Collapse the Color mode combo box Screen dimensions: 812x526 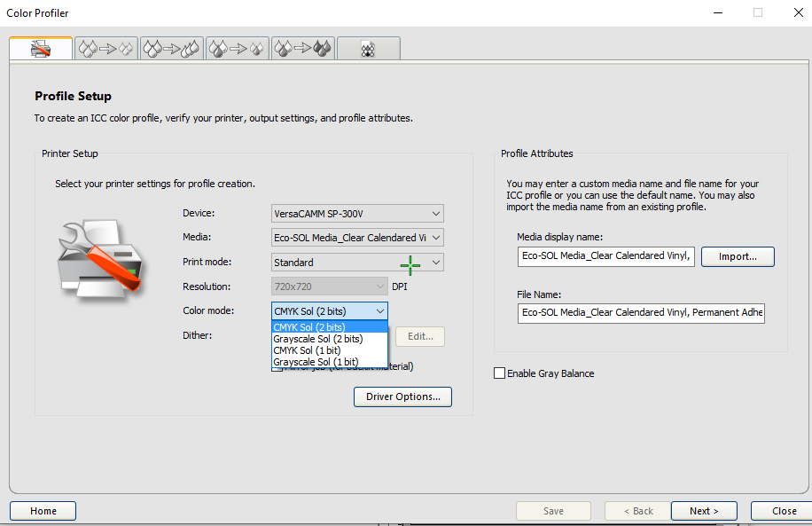330,311
